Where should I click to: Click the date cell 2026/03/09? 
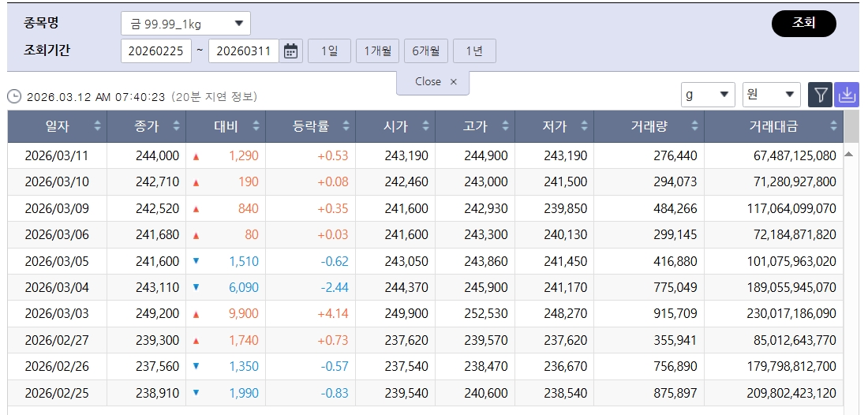[57, 208]
